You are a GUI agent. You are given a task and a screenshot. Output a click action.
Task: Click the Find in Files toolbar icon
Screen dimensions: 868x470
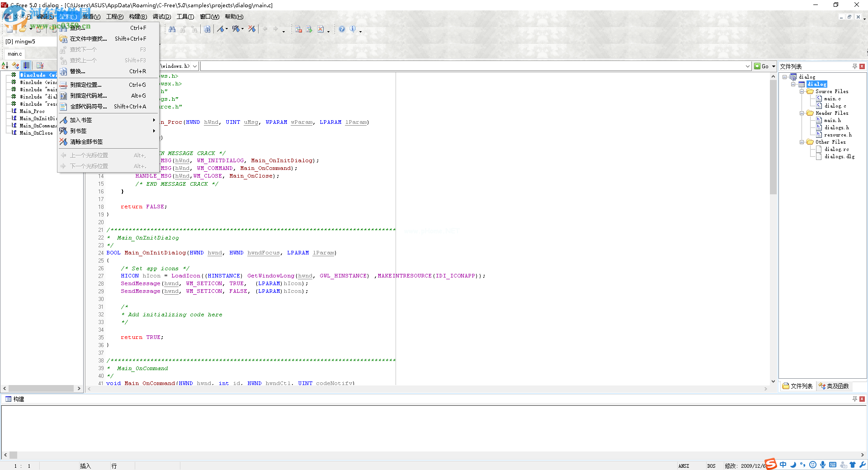[207, 29]
